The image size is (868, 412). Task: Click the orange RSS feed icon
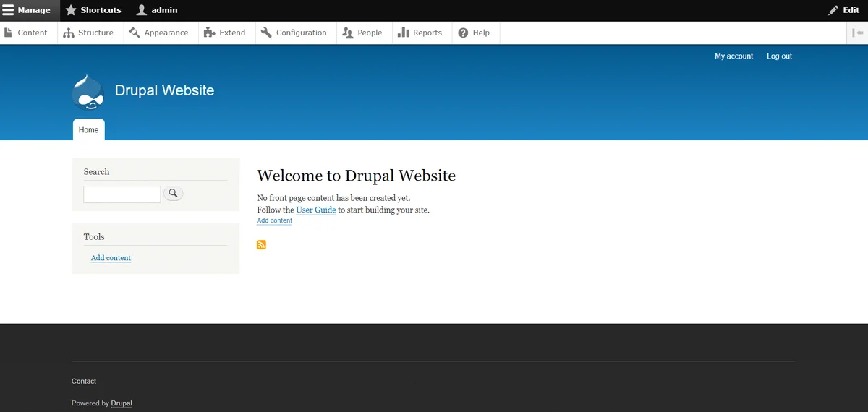tap(261, 244)
